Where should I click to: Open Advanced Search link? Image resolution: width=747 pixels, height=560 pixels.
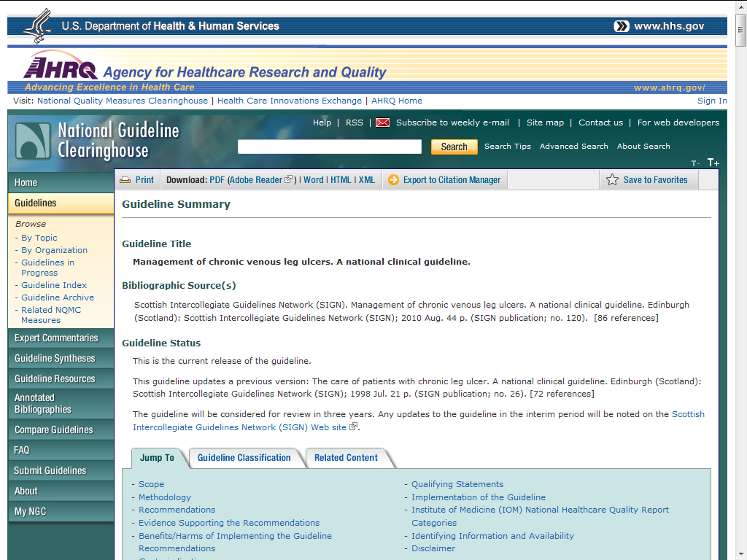[573, 146]
